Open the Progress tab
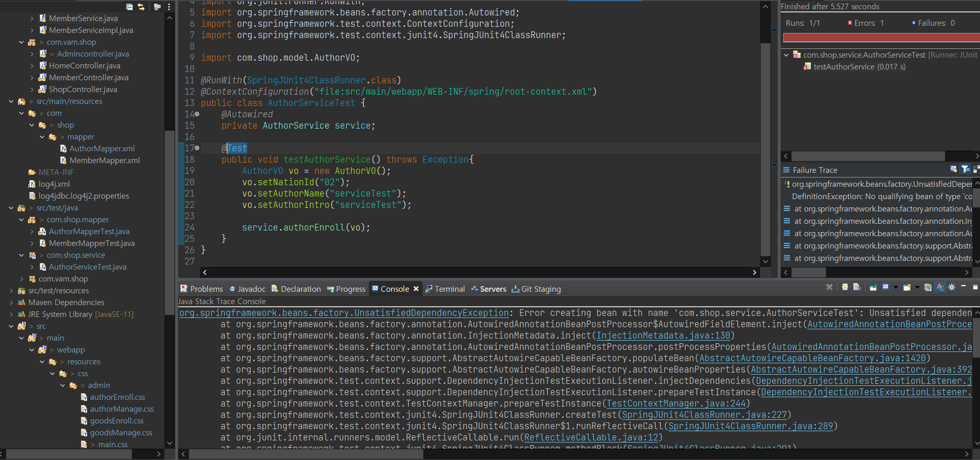Viewport: 980px width, 460px height. pyautogui.click(x=346, y=289)
